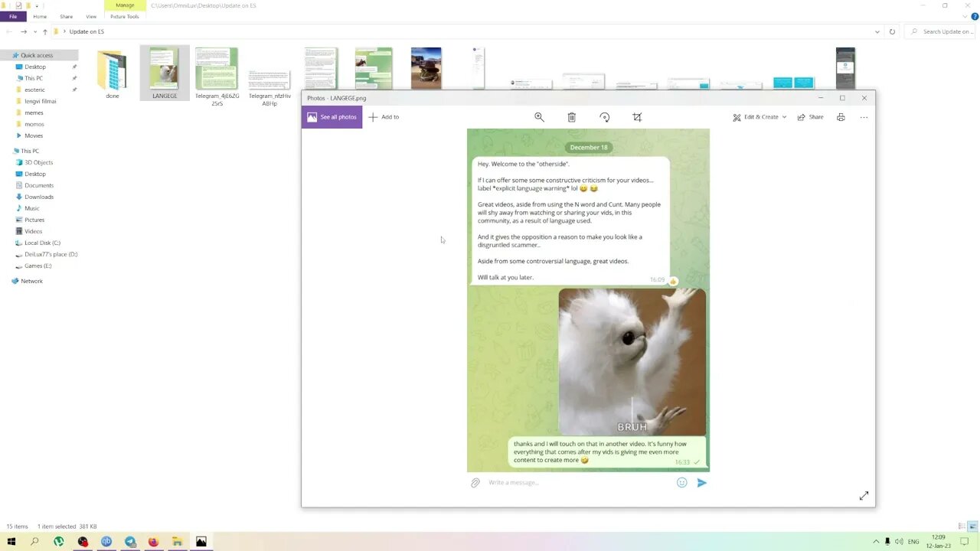This screenshot has height=551, width=980.
Task: Click the emoji smiley icon in the image
Action: [x=681, y=483]
